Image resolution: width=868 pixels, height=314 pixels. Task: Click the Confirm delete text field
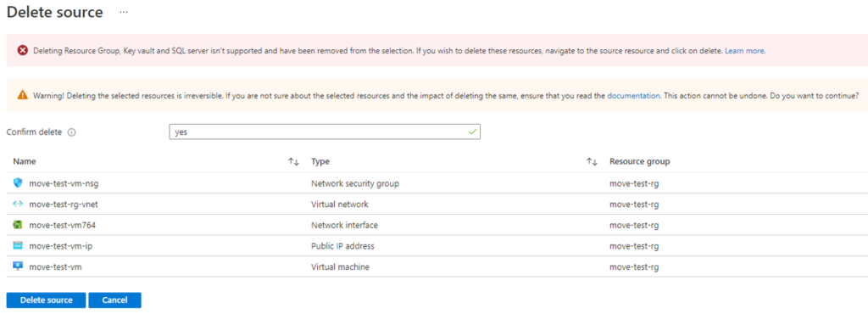[325, 132]
